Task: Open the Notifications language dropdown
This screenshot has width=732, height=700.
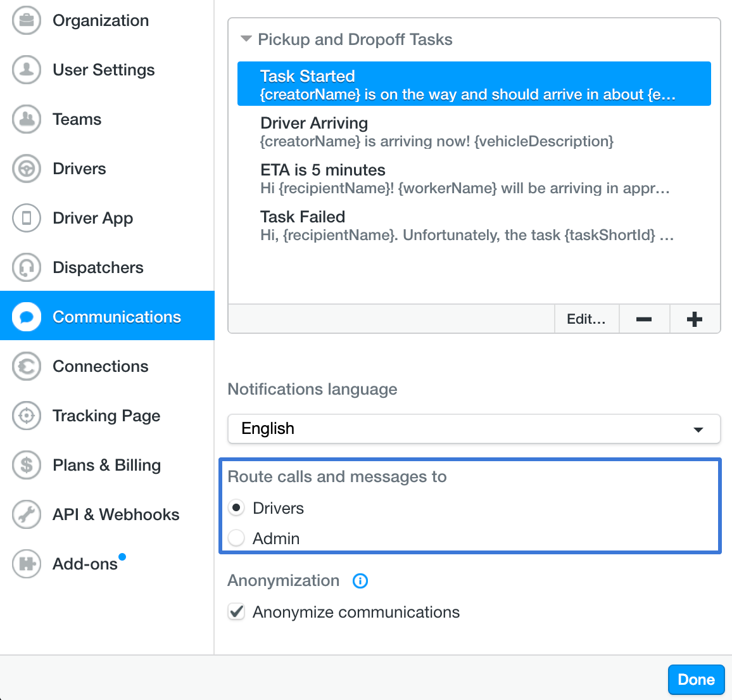Action: coord(474,429)
